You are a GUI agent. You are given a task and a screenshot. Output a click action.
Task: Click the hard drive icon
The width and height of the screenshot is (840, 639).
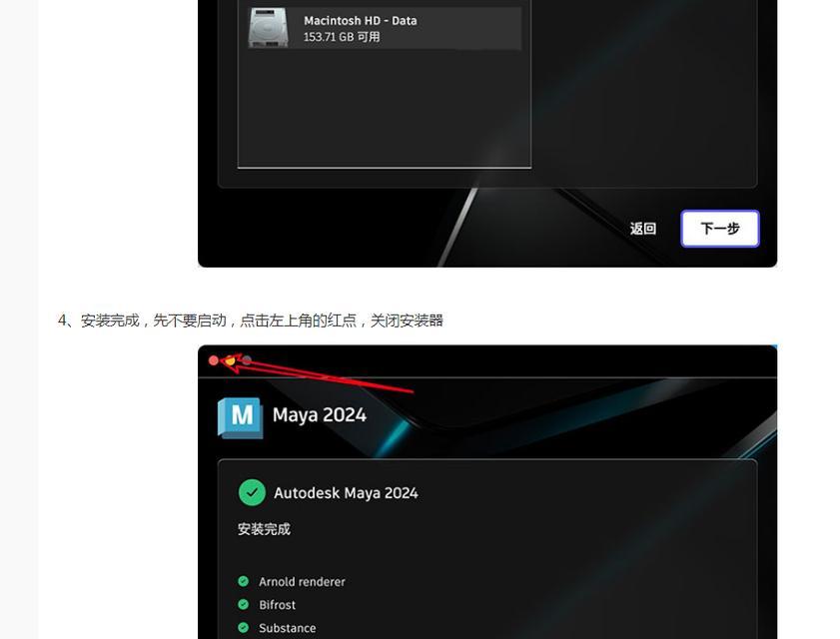[x=269, y=28]
